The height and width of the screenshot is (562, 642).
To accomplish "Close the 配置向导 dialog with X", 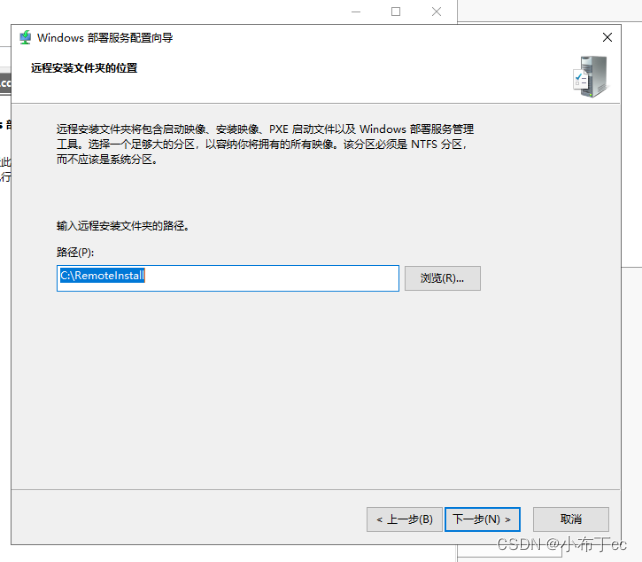I will 607,38.
